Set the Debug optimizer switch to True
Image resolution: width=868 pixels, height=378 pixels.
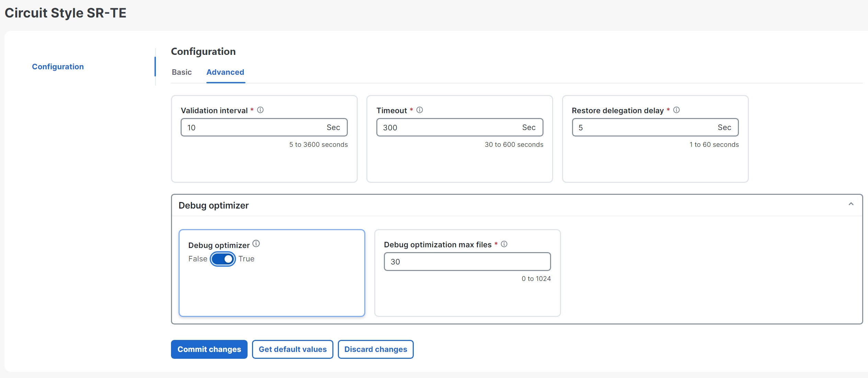pos(223,259)
